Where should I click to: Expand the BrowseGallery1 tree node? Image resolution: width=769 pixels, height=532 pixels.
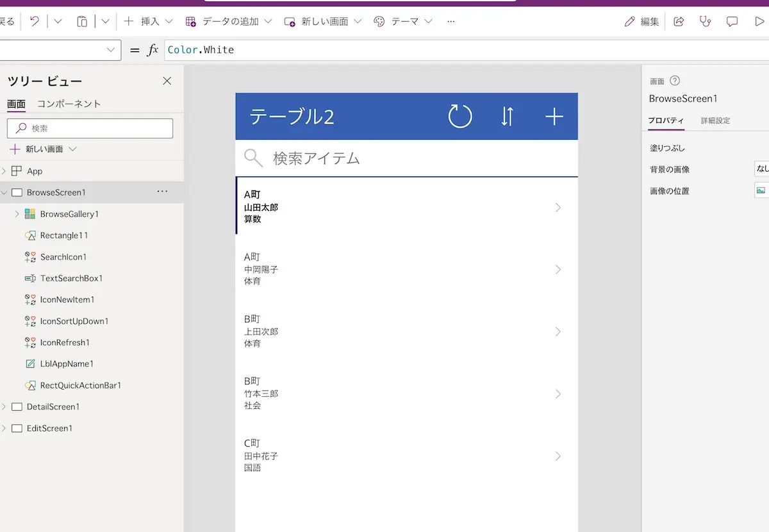pos(17,214)
